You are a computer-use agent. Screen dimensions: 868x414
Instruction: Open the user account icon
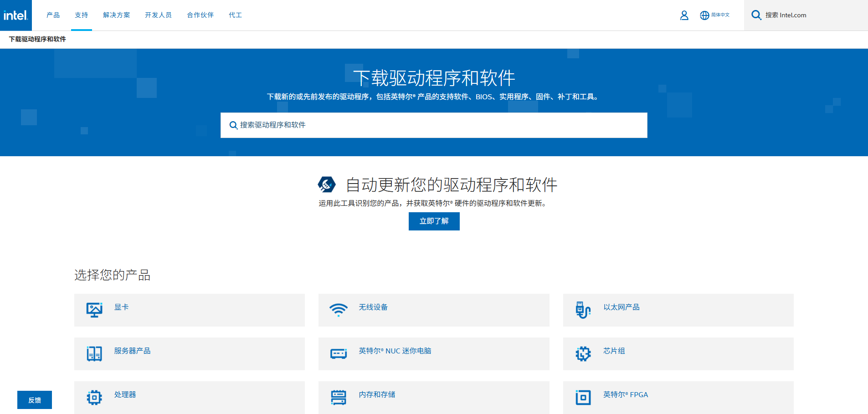(684, 15)
